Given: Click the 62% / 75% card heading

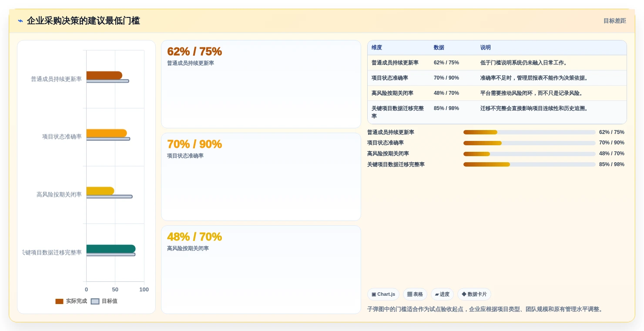Looking at the screenshot, I should 195,51.
